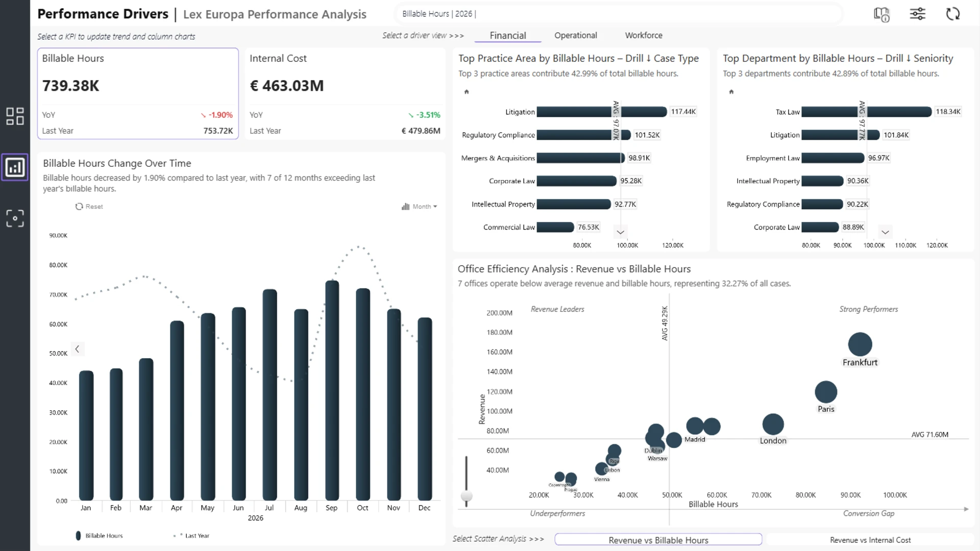
Task: Expand more rows in Department chart
Action: pos(885,232)
